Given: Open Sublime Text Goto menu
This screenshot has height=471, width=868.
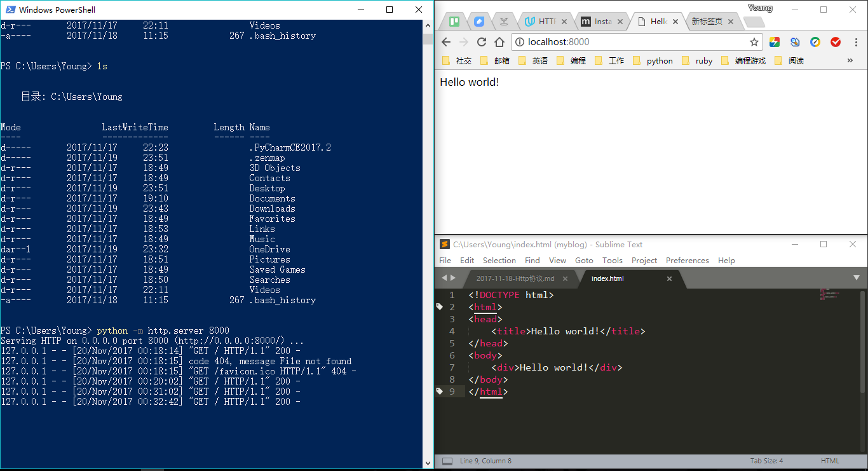Looking at the screenshot, I should (584, 260).
